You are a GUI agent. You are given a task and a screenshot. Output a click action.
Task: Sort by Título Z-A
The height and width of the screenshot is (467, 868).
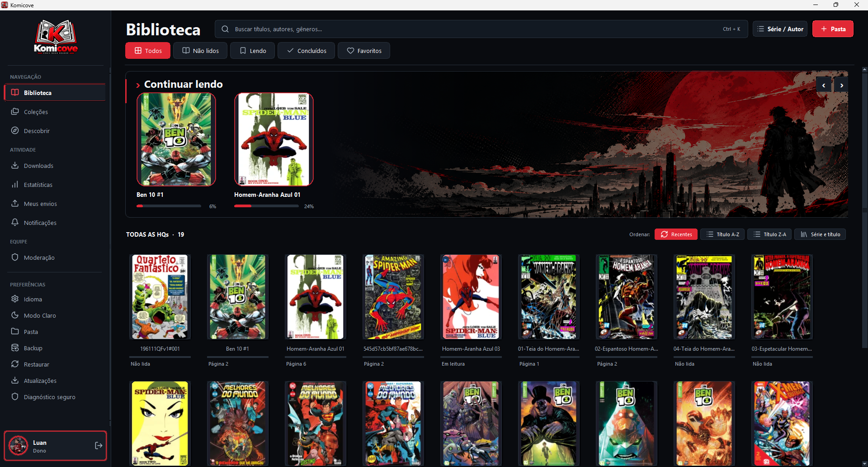(x=769, y=234)
